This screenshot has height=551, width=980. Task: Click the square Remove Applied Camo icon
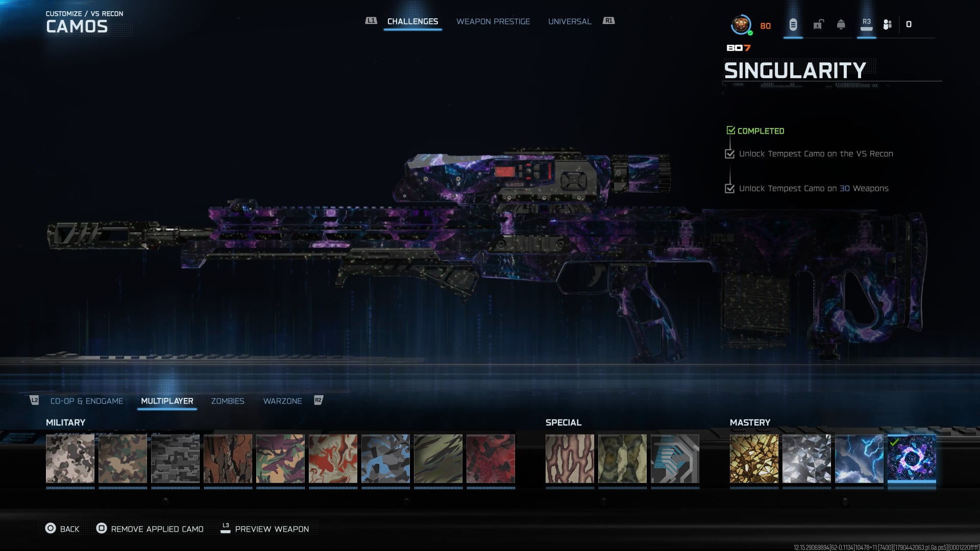[101, 529]
